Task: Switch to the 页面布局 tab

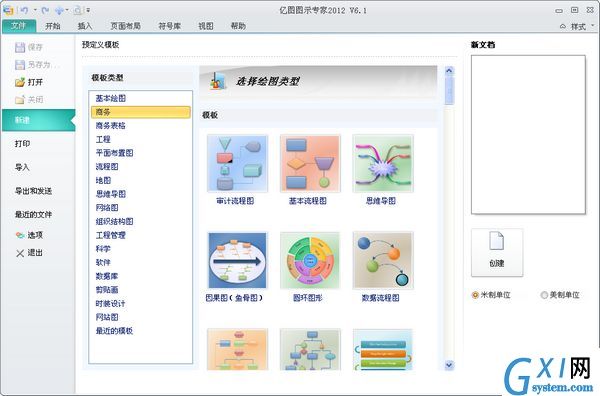Action: [x=126, y=26]
